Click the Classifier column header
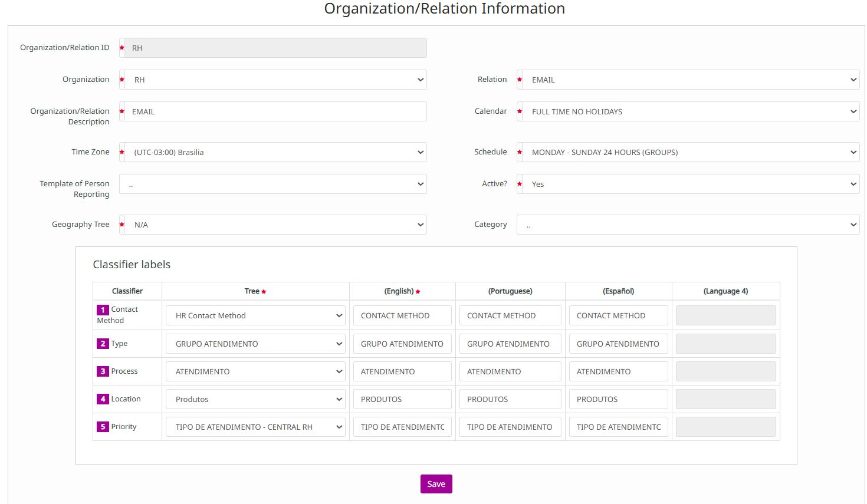867x504 pixels. click(127, 291)
